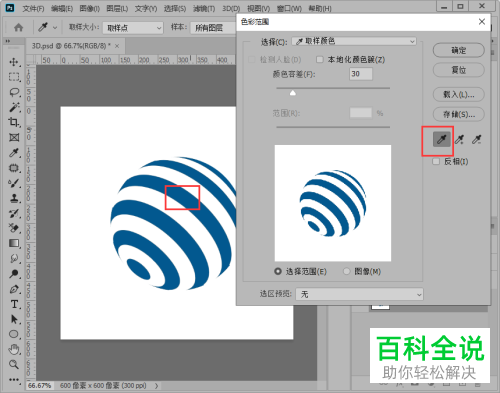Screen dimensions: 500x393
Task: Open the 选择 menu in menu bar
Action: pyautogui.click(x=175, y=9)
